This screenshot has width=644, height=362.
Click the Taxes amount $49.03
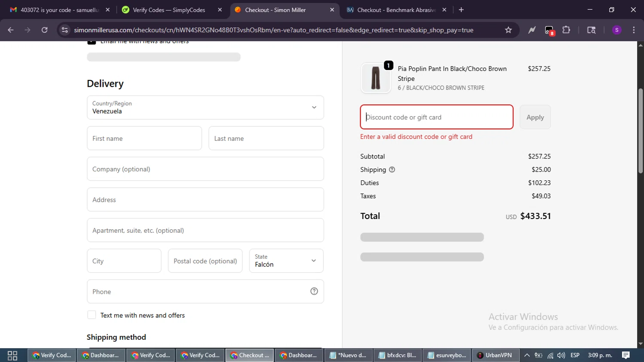click(541, 196)
